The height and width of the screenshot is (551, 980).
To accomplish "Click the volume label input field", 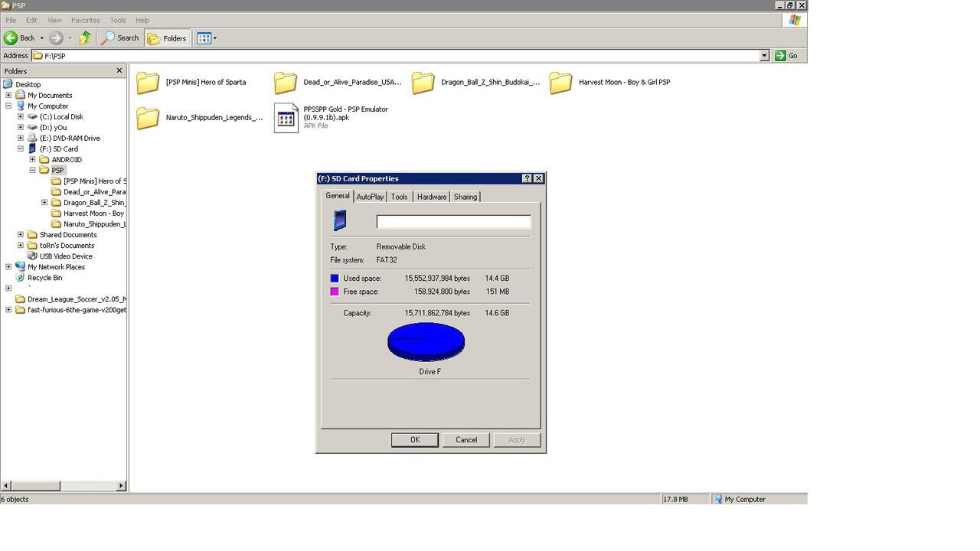I will 453,221.
